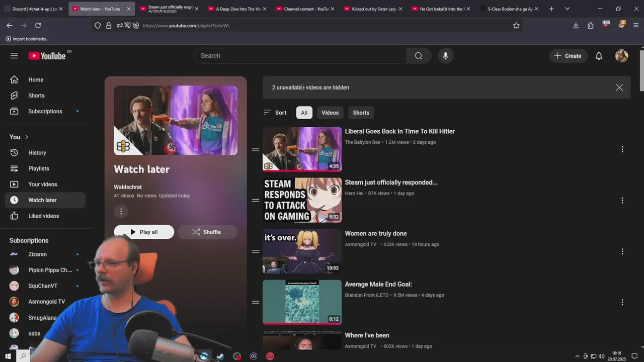
Task: Go to Subscriptions in the sidebar
Action: pos(45,111)
